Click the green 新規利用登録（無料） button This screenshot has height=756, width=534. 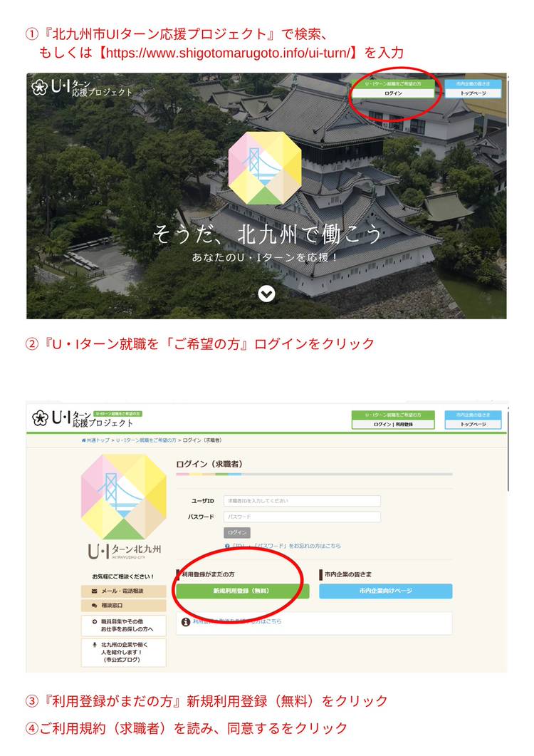click(x=242, y=591)
